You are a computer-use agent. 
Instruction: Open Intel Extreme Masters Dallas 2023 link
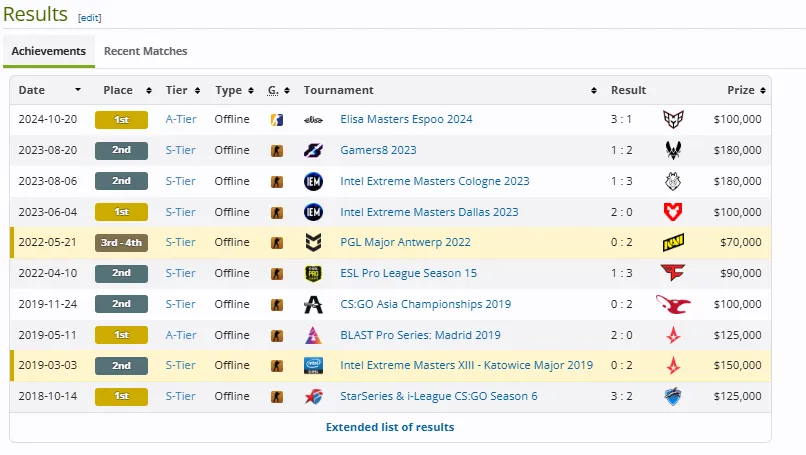click(429, 212)
